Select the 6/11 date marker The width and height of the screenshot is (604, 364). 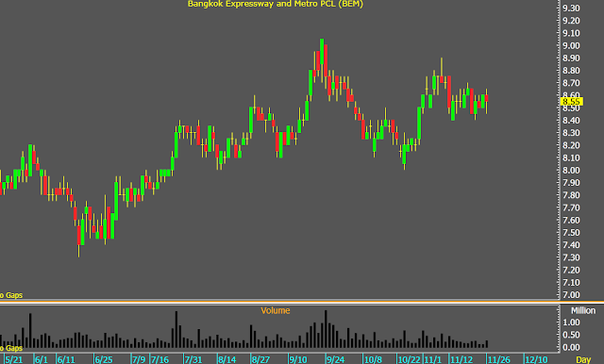coord(66,360)
